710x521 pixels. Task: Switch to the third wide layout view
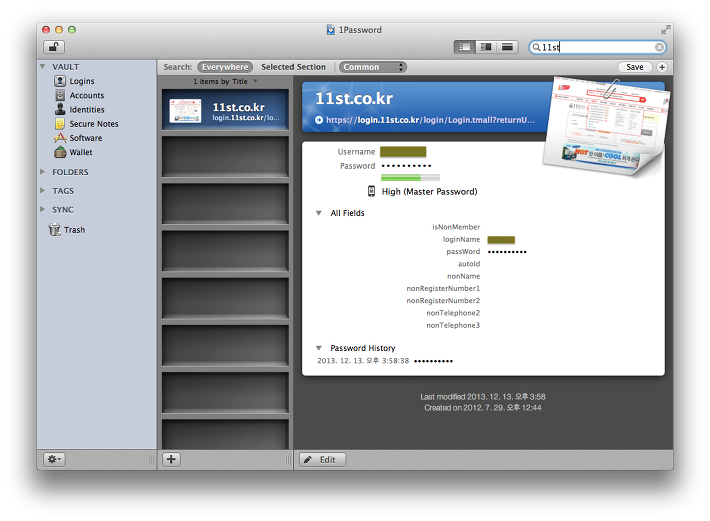pyautogui.click(x=508, y=47)
